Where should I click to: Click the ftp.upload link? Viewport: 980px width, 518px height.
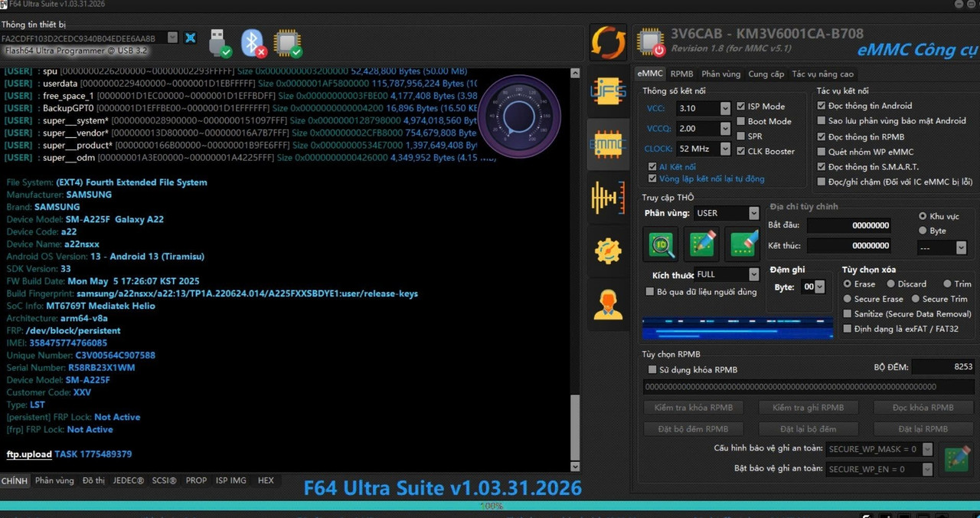tap(29, 454)
